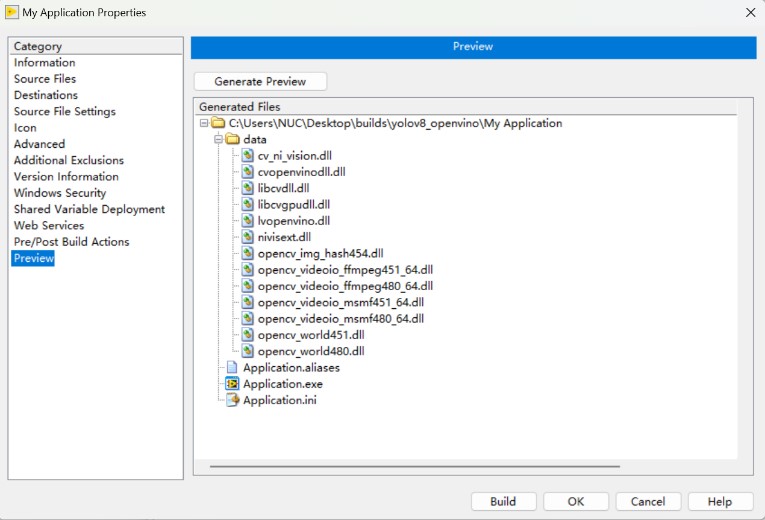Click the opencv_world480.dll file icon

[x=248, y=352]
